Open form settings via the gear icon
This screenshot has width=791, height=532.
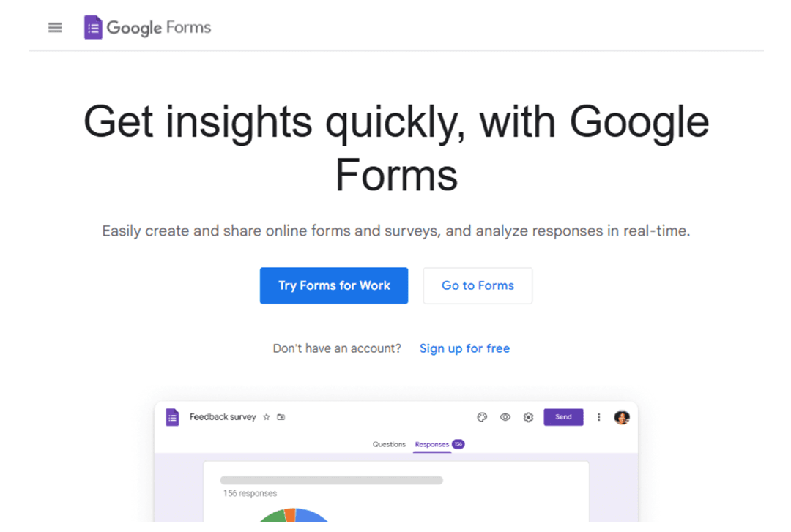pos(528,416)
